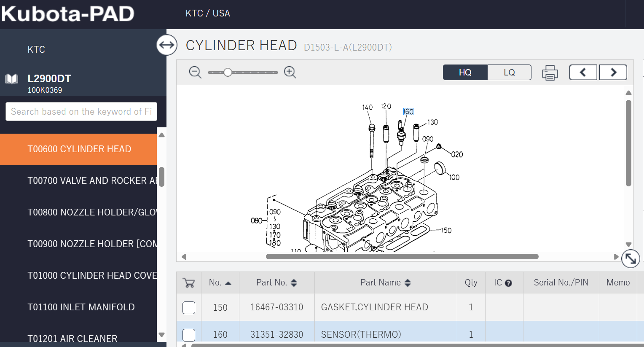Click part number 31351-32830

pos(276,335)
